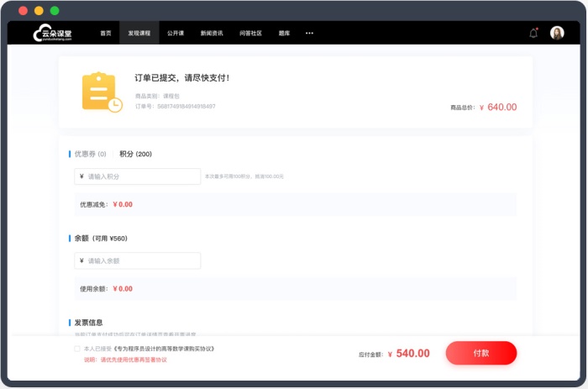
Task: Click the 云朵课堂 cloud logo
Action: [x=52, y=33]
